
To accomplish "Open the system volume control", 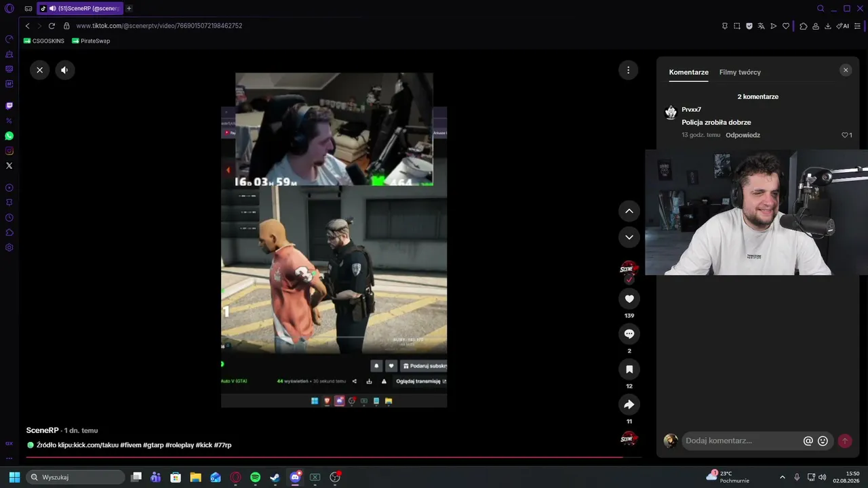I will [x=823, y=477].
